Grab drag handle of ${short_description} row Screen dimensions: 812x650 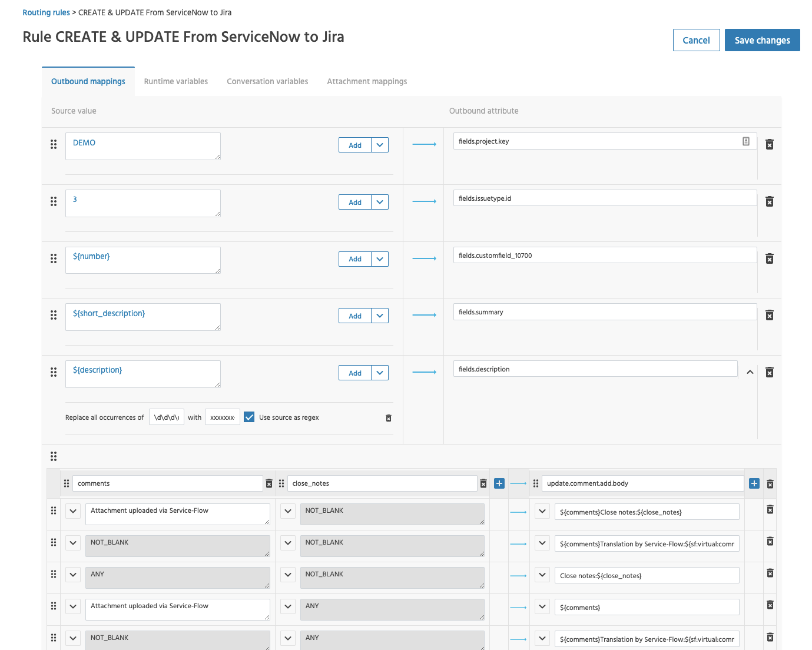(x=54, y=315)
